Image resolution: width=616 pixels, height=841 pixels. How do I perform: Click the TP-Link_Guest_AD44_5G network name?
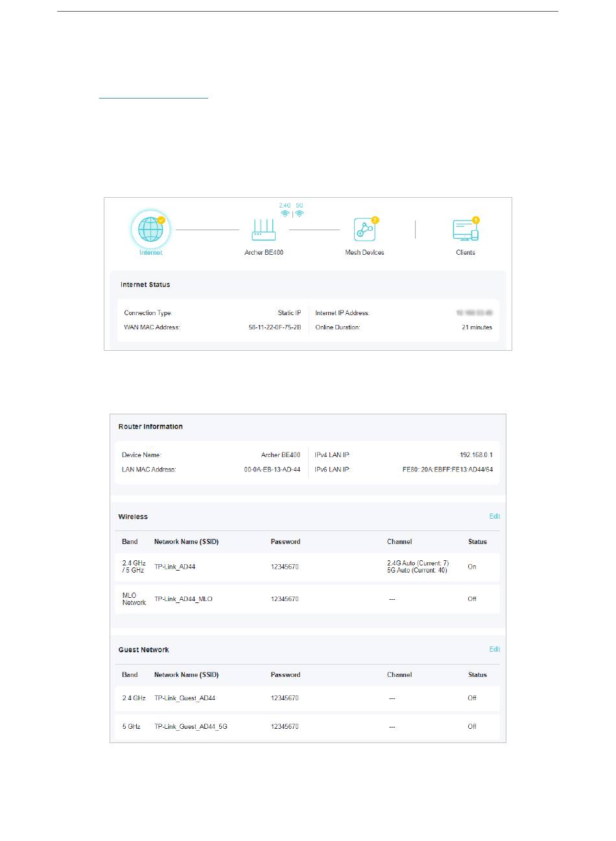pyautogui.click(x=191, y=727)
